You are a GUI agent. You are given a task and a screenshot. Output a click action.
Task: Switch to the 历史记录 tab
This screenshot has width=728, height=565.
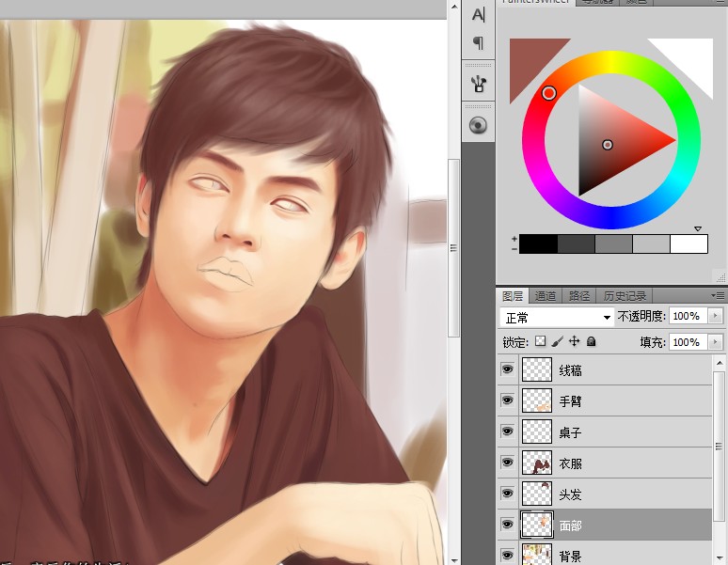coord(625,295)
